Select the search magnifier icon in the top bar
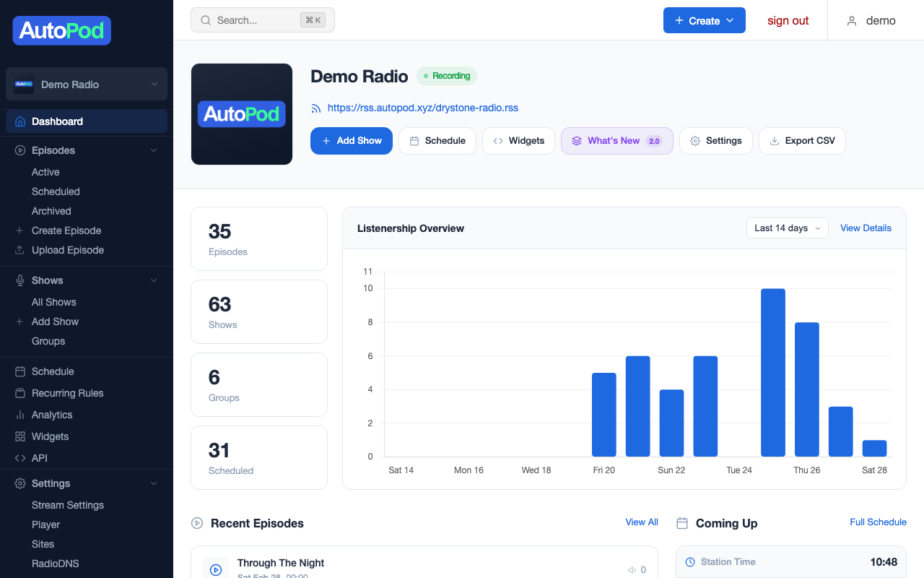This screenshot has width=924, height=578. tap(204, 20)
